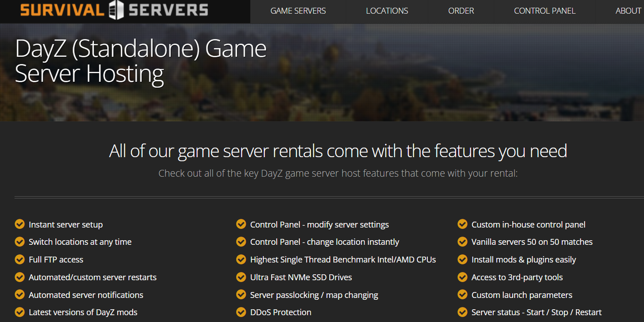Open the Game Servers menu
Screen dimensions: 644x322
[x=298, y=11]
